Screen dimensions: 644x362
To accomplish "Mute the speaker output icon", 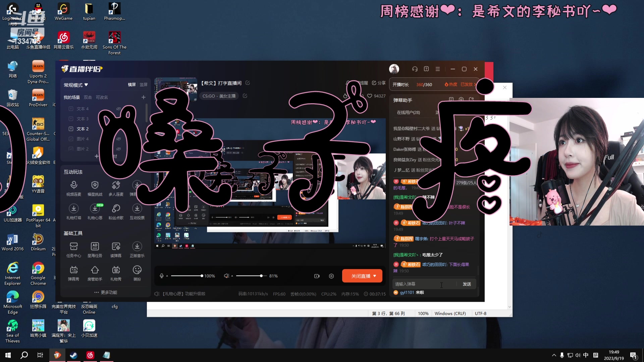I will coord(226,276).
